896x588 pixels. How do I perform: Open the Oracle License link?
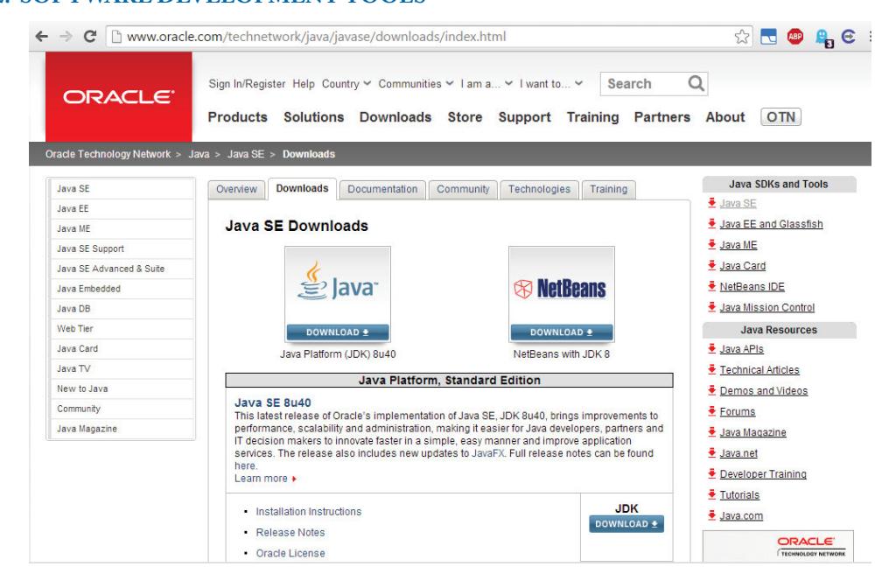pyautogui.click(x=290, y=553)
